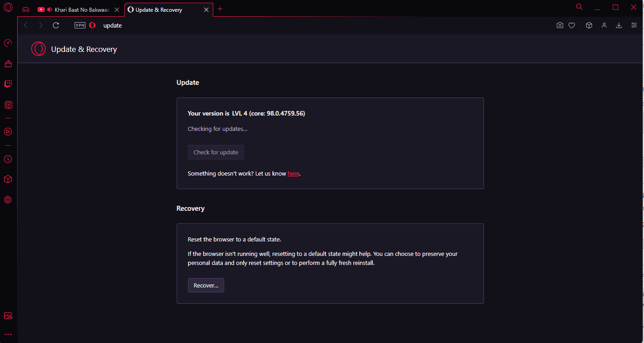Open the VPN badge in the address bar

80,25
